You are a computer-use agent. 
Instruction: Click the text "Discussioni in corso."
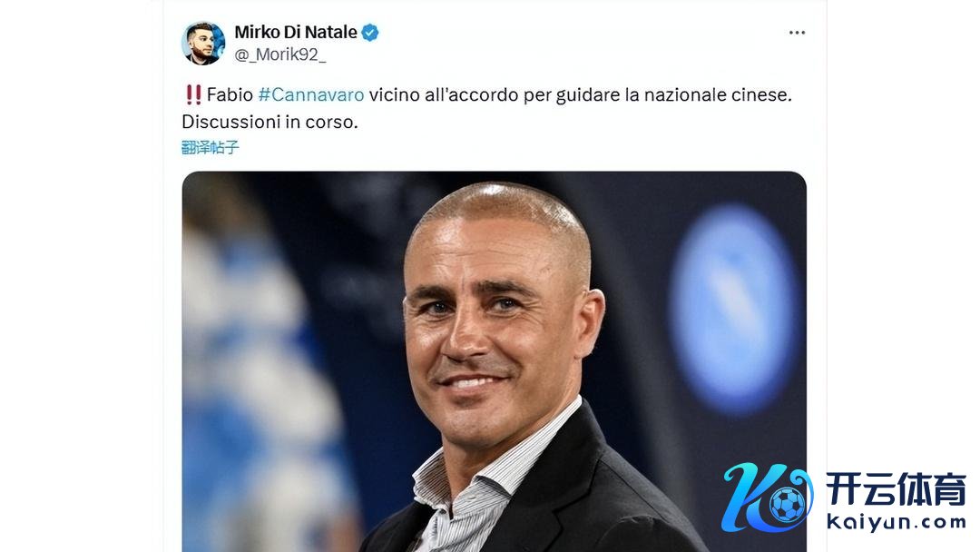(x=269, y=122)
